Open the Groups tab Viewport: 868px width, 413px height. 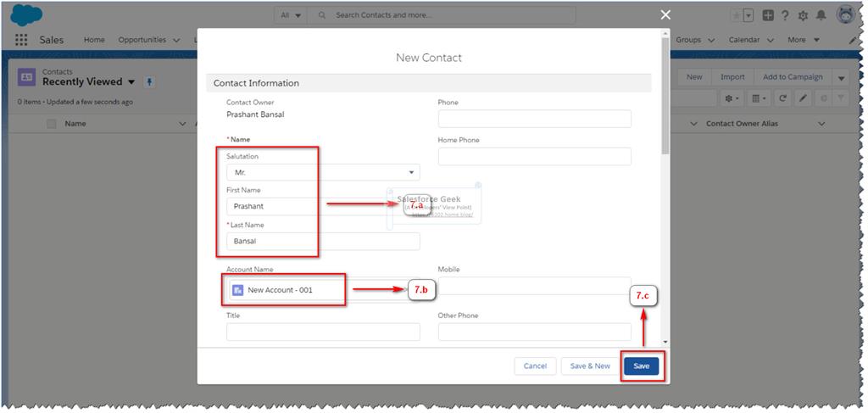point(688,40)
